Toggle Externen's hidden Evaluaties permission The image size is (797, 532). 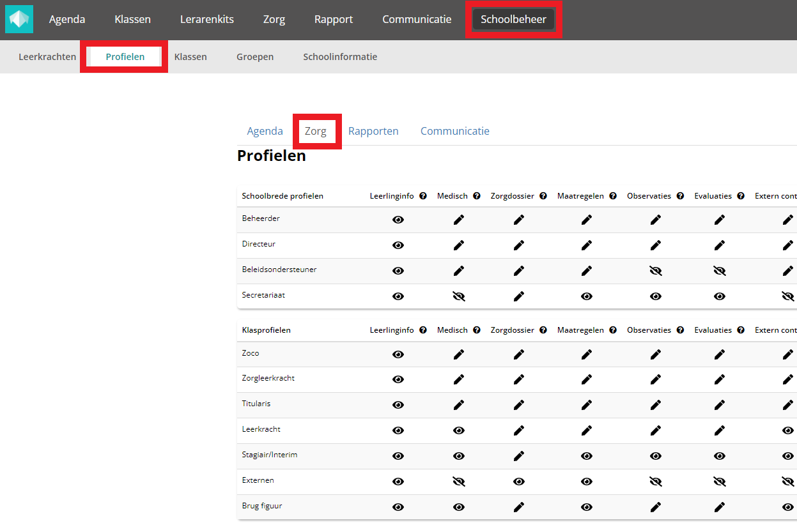720,482
